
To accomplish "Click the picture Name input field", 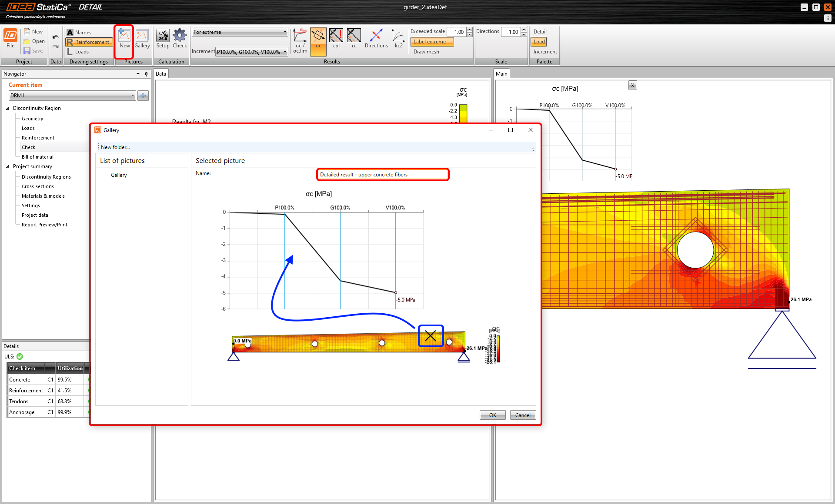I will point(382,175).
